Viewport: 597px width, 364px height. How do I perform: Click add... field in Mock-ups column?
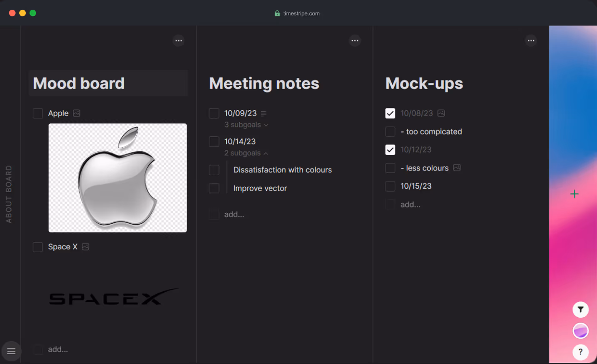pyautogui.click(x=410, y=204)
